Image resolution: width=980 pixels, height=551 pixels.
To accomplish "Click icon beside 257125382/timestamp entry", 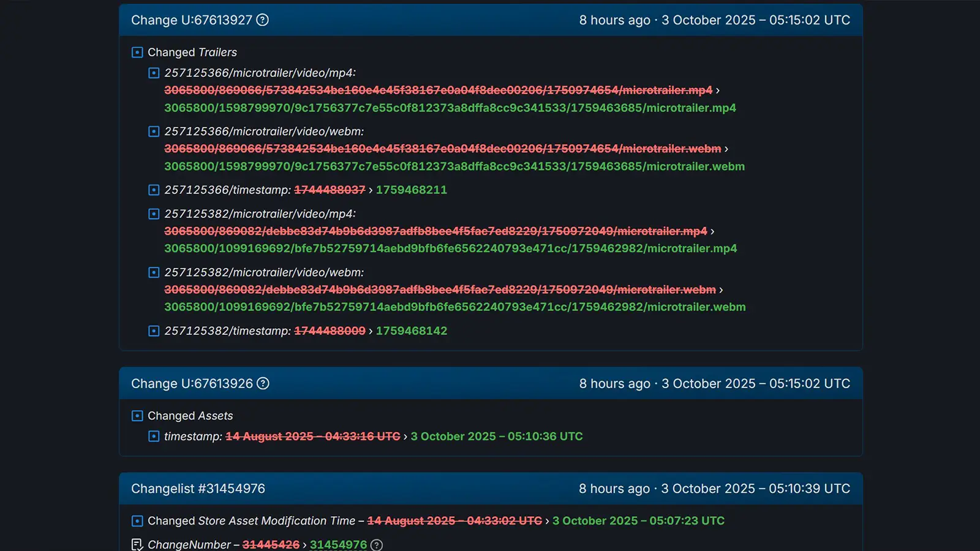I will coord(154,331).
